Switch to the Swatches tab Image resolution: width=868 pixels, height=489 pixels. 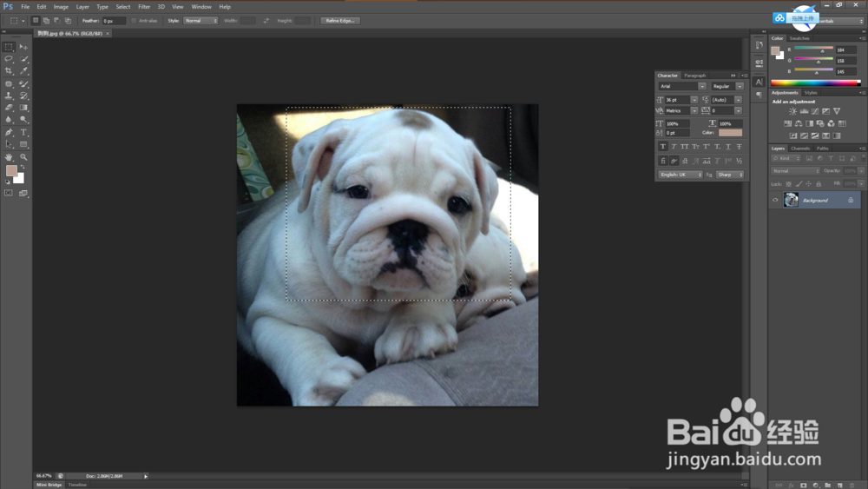[x=799, y=38]
